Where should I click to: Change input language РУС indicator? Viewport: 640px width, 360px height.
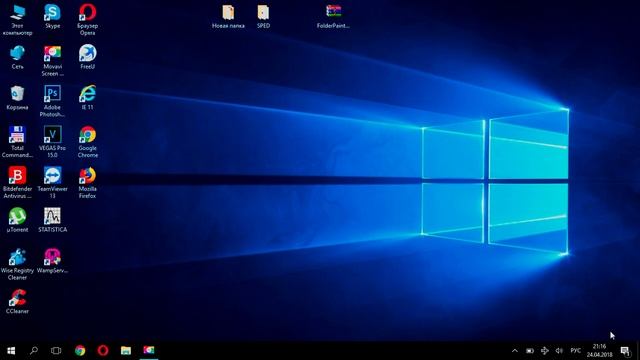(x=576, y=351)
